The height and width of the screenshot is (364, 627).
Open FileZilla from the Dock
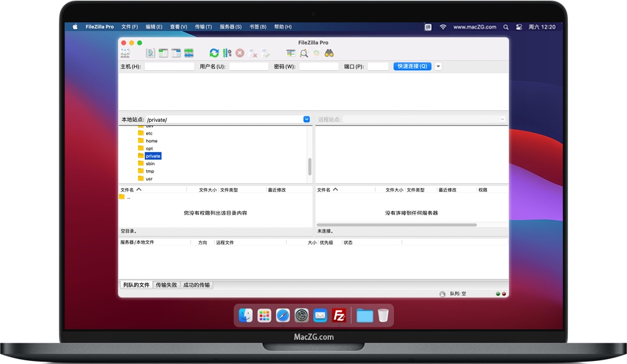click(339, 316)
